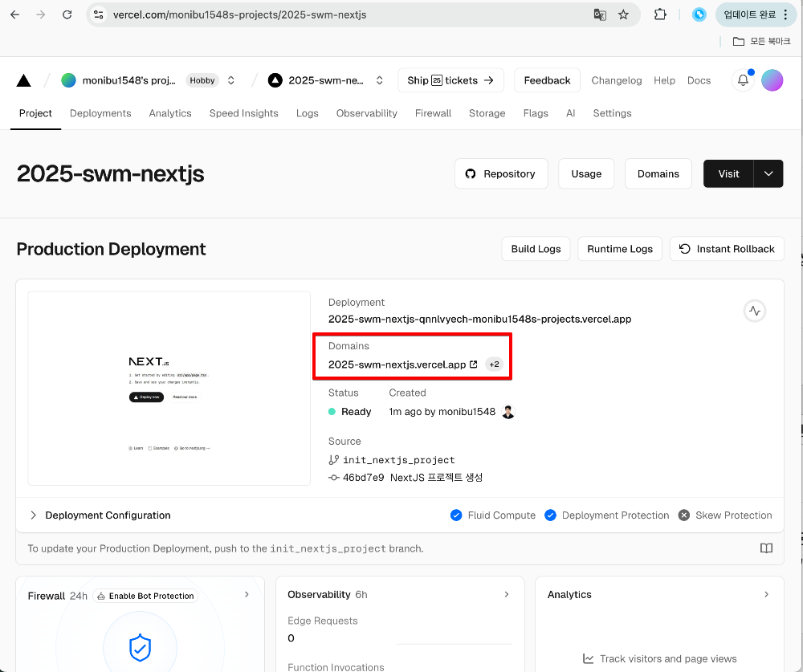The image size is (803, 672).
Task: Click the activity pulse icon button
Action: 754,311
